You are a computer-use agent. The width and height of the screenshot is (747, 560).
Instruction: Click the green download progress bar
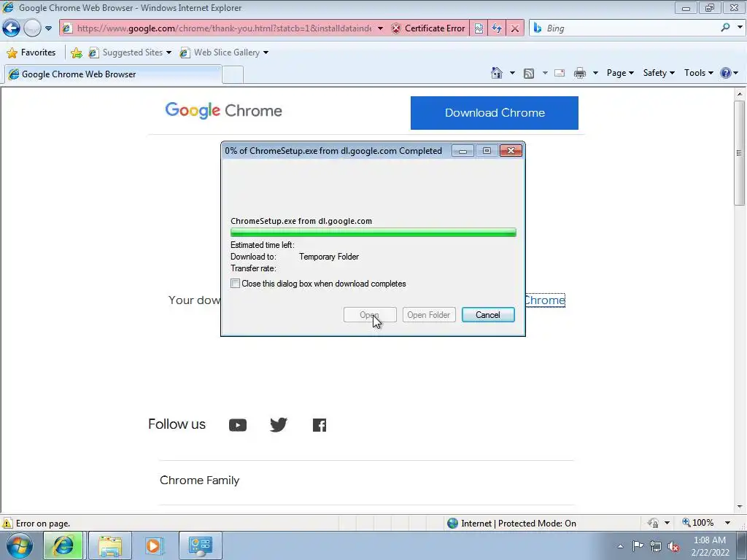(373, 233)
